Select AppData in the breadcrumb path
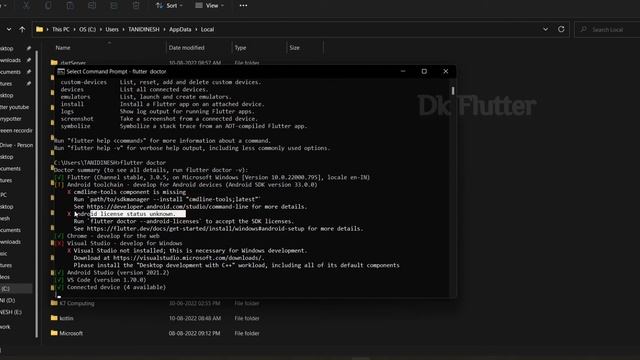Screen dimensions: 640x360 180,29
